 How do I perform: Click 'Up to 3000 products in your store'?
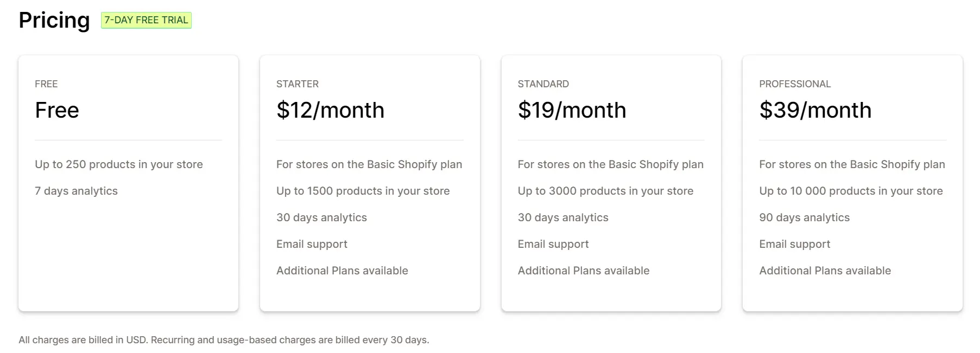pyautogui.click(x=605, y=191)
